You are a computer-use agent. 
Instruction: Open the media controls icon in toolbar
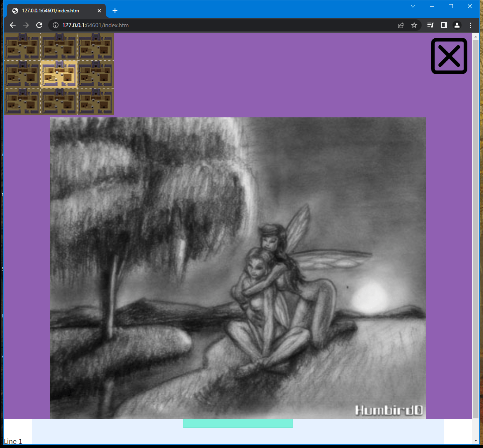point(430,25)
